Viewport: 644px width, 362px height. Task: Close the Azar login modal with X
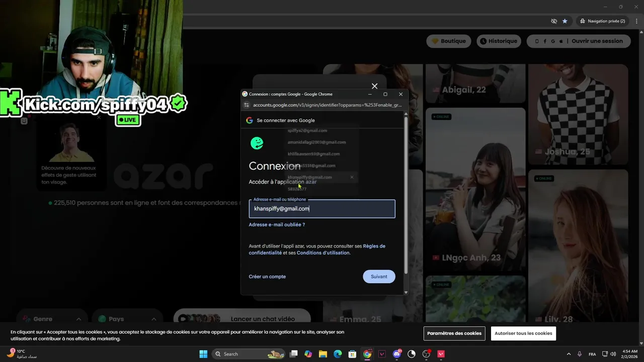point(374,86)
